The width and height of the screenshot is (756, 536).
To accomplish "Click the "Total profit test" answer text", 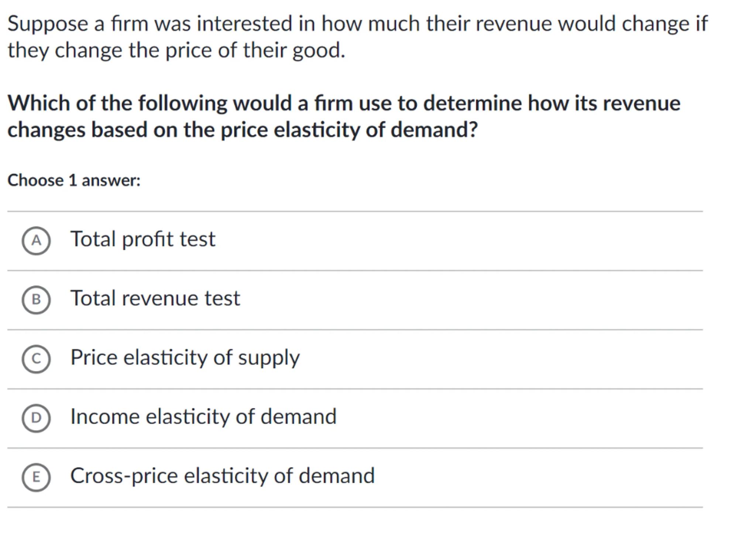I will pyautogui.click(x=142, y=239).
